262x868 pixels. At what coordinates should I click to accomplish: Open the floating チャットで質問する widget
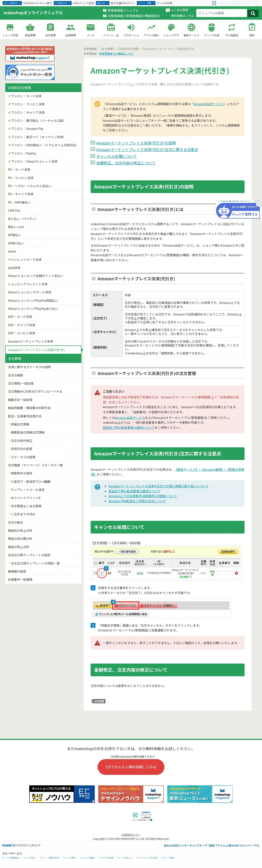point(238,211)
